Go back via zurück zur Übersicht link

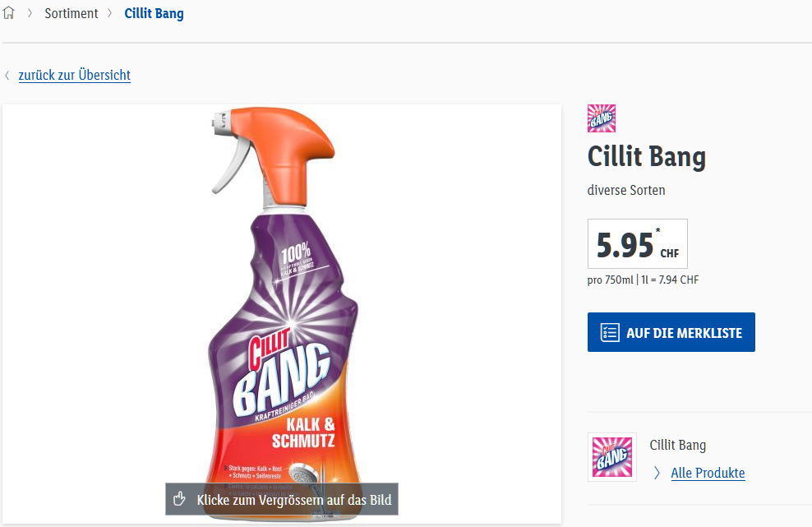click(75, 76)
